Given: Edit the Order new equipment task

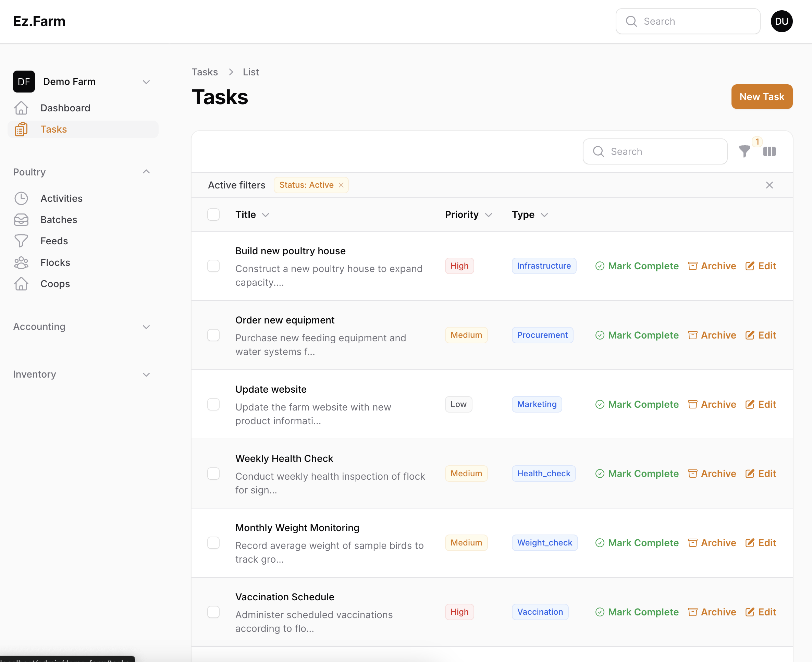Looking at the screenshot, I should point(761,335).
